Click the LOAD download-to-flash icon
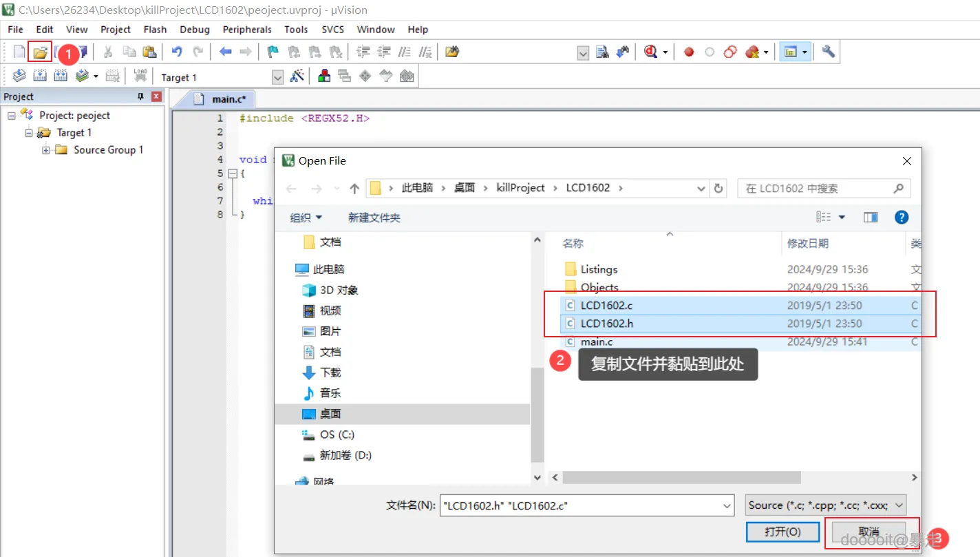Screen dimensions: 980x557 tap(140, 76)
